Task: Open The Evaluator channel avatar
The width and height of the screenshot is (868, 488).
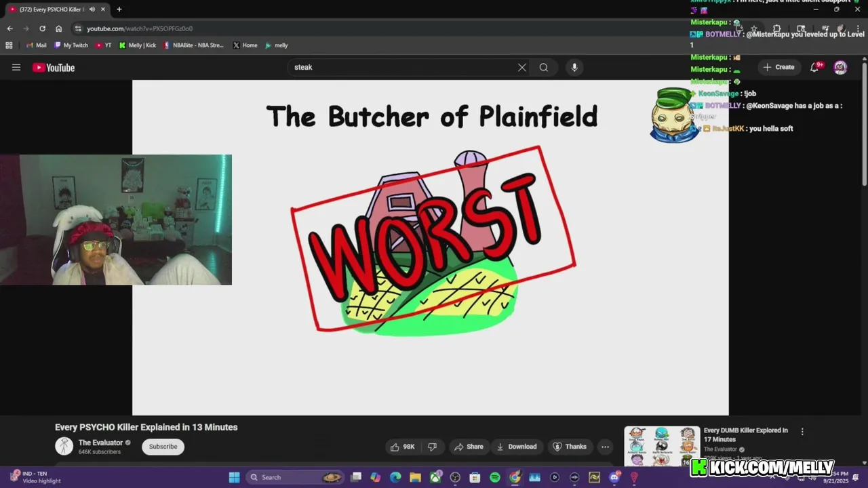Action: coord(64,446)
